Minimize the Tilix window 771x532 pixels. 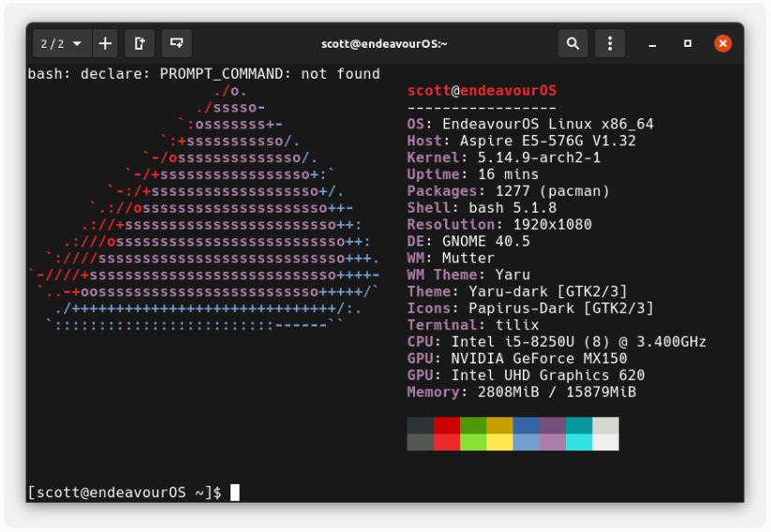(653, 44)
